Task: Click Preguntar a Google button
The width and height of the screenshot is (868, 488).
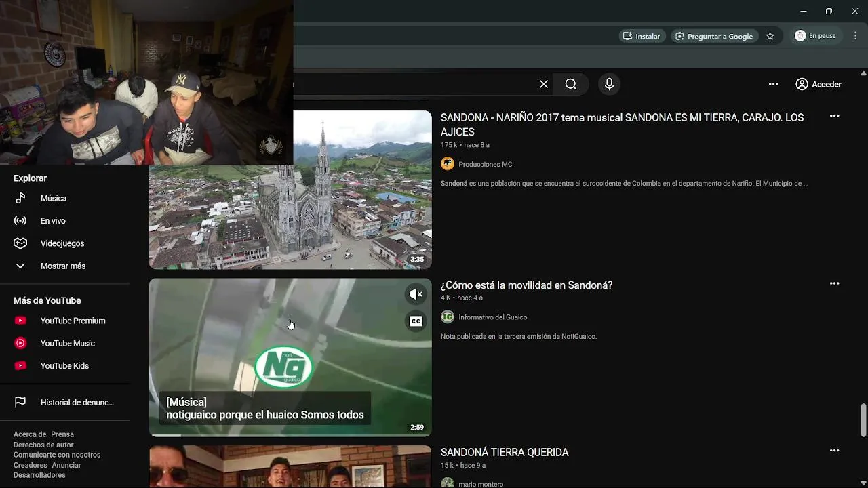Action: (x=714, y=36)
